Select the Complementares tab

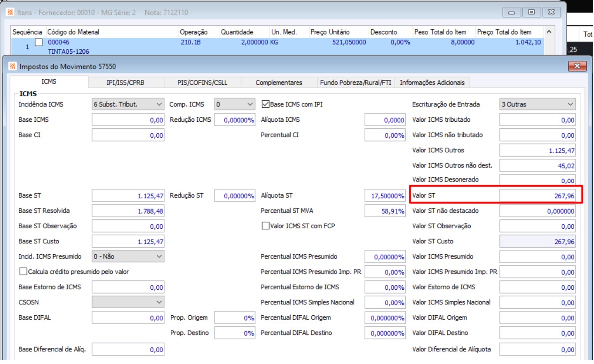(279, 82)
